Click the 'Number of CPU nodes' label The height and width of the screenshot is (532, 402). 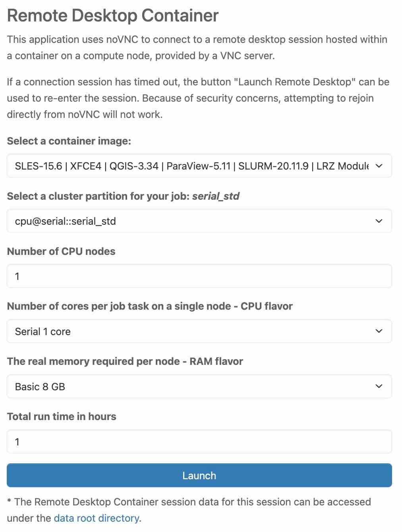pyautogui.click(x=61, y=251)
